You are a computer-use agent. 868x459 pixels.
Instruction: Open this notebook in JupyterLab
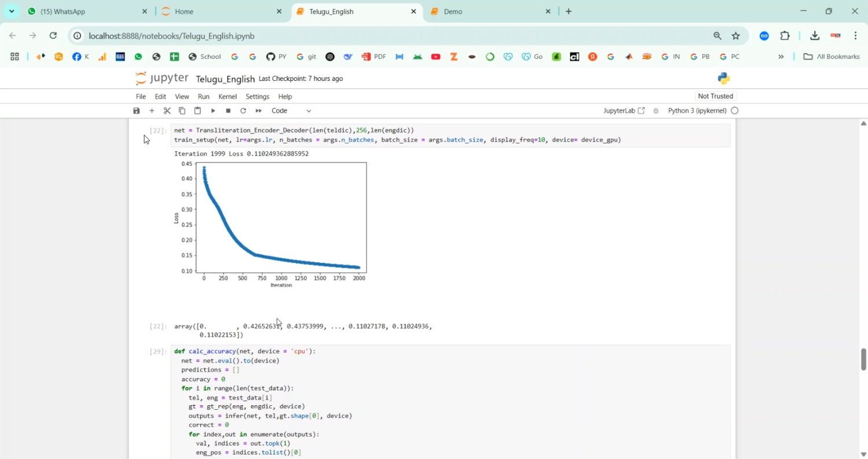tap(624, 110)
